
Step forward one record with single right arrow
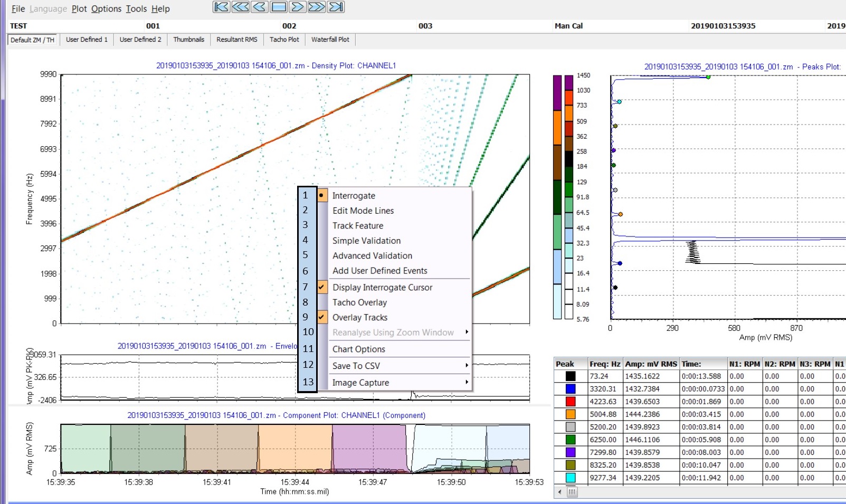coord(298,7)
